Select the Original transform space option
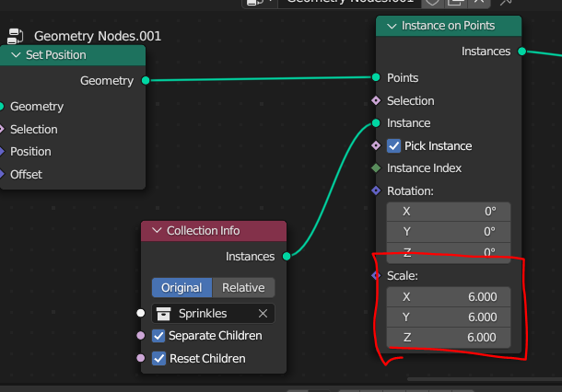 181,288
